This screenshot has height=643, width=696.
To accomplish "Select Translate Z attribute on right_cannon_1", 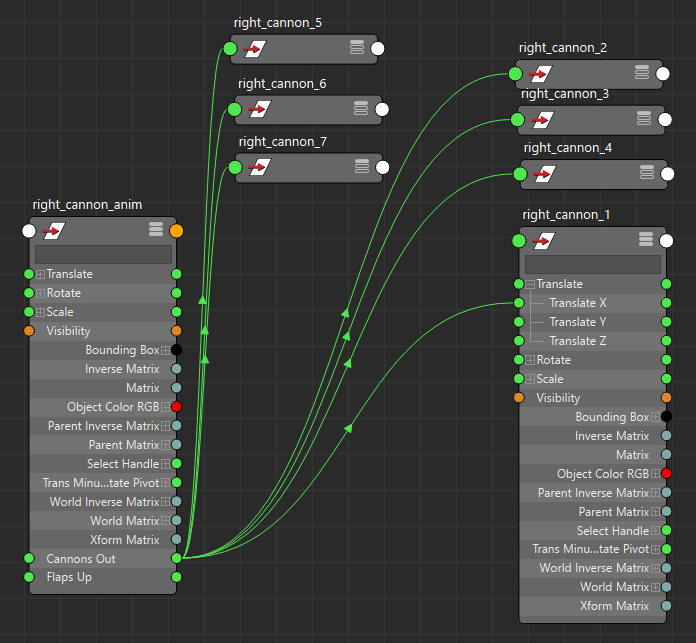I will point(577,341).
